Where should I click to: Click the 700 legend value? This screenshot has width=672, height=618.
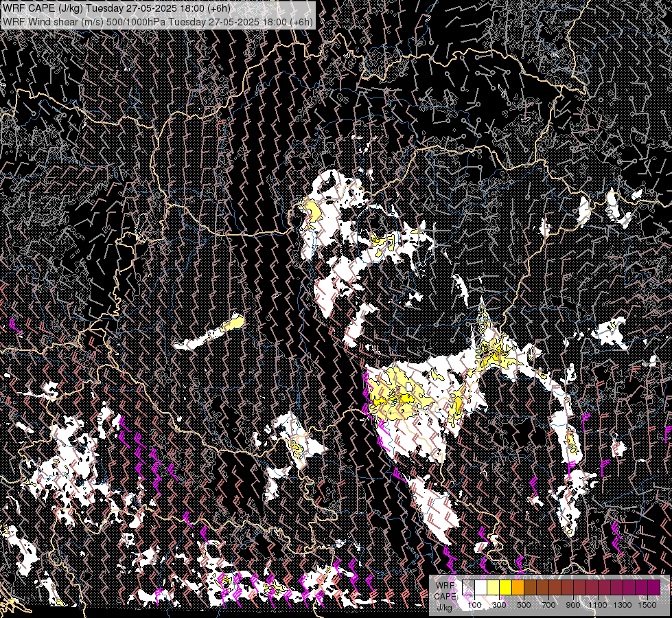(x=548, y=605)
